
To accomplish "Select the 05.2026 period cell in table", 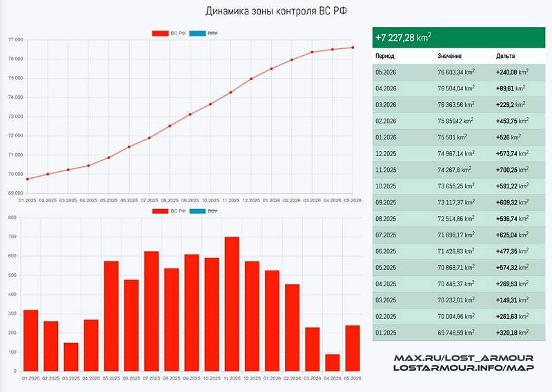I will pyautogui.click(x=386, y=72).
